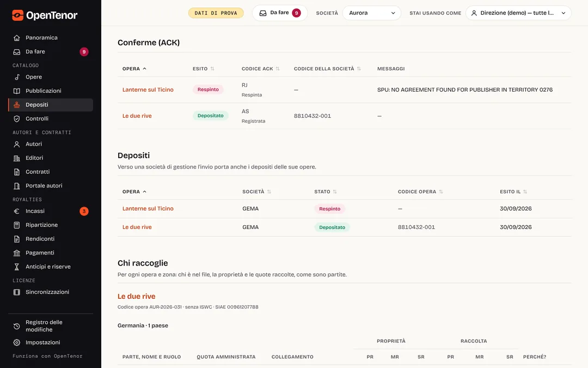Click the shield icon for Controlli

(x=16, y=119)
